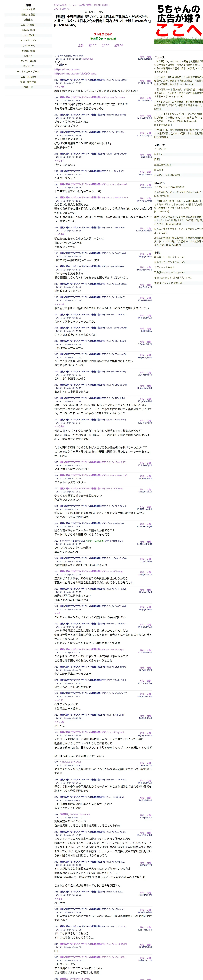The image size is (203, 980).
Task: Follow the >>279 anchor in post 287
Action: pyautogui.click(x=59, y=87)
